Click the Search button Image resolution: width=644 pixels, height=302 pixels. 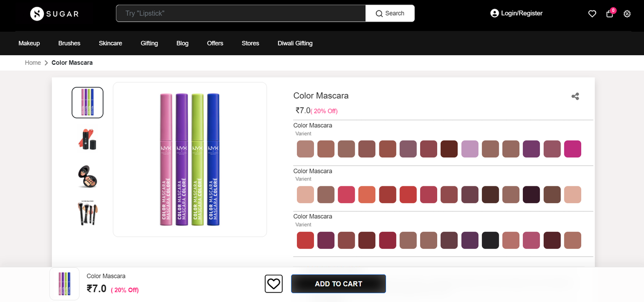point(390,14)
